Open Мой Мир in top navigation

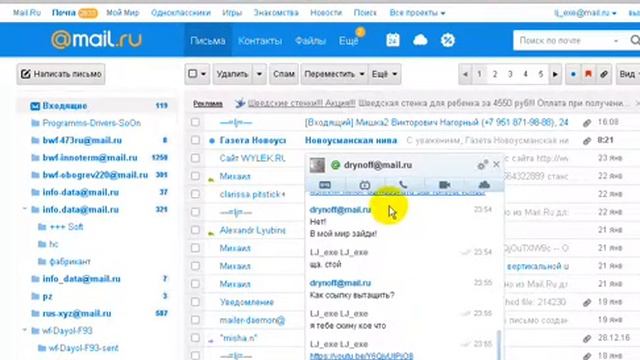[x=123, y=13]
